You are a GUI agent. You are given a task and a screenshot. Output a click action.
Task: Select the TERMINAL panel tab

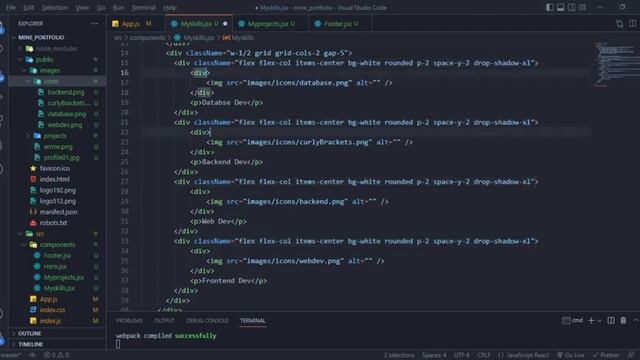click(253, 321)
